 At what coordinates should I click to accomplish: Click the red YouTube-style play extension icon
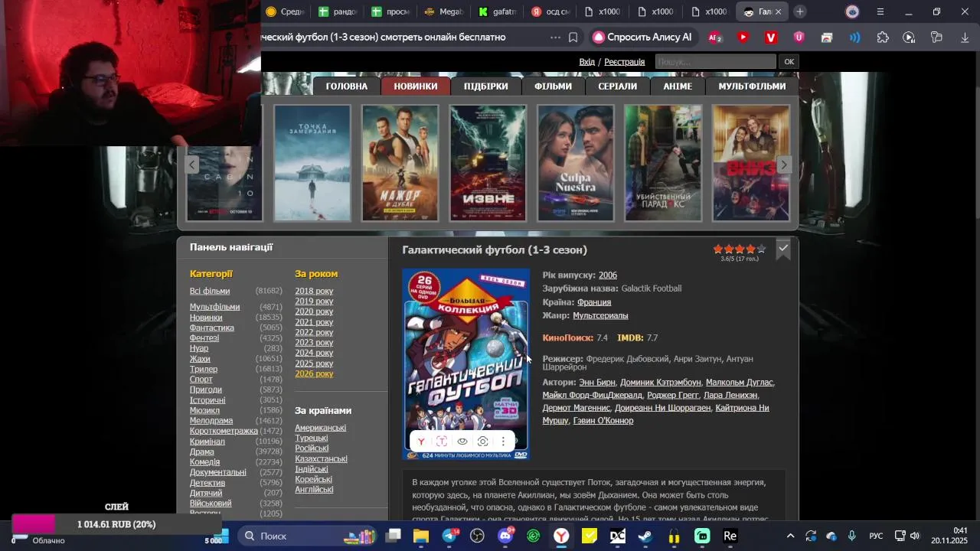(x=743, y=37)
